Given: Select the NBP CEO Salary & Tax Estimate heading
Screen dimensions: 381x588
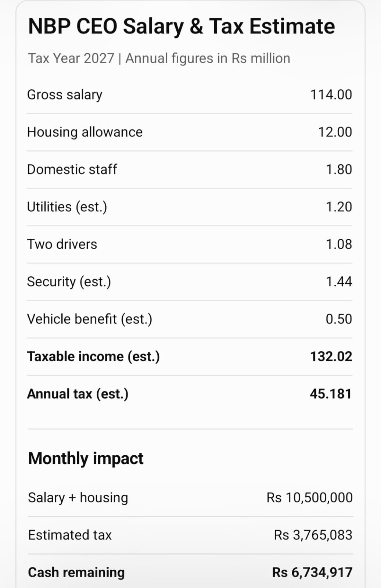Looking at the screenshot, I should coord(181,26).
